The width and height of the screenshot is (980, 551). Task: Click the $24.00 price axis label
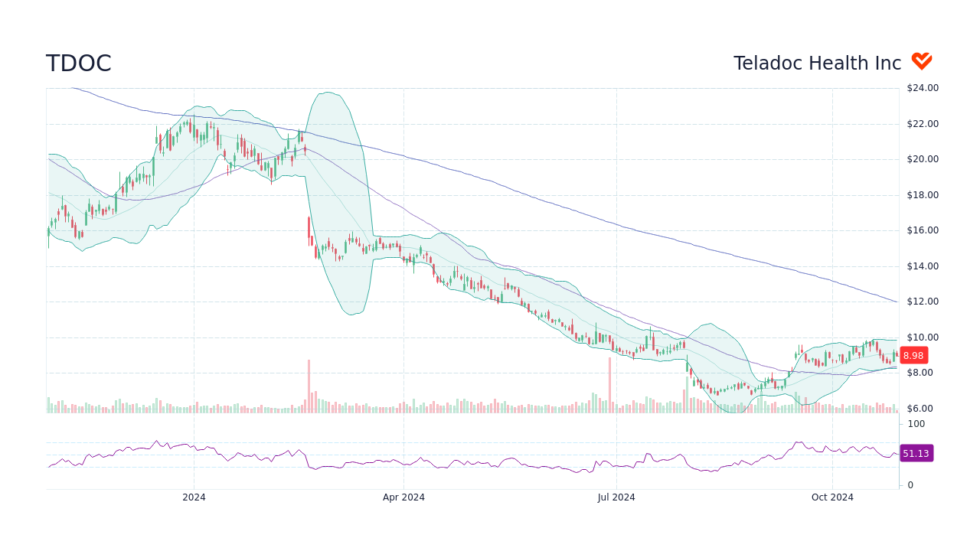click(923, 88)
